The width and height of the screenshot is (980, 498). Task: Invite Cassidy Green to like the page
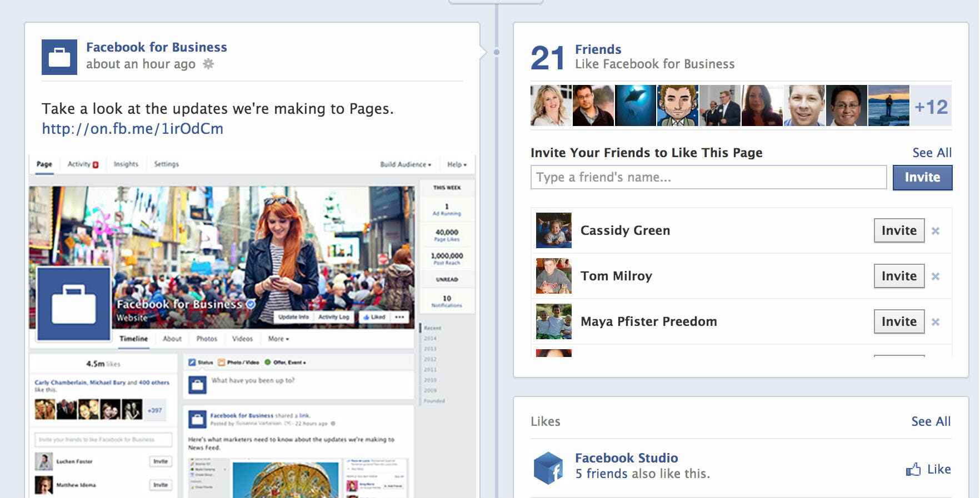[899, 230]
